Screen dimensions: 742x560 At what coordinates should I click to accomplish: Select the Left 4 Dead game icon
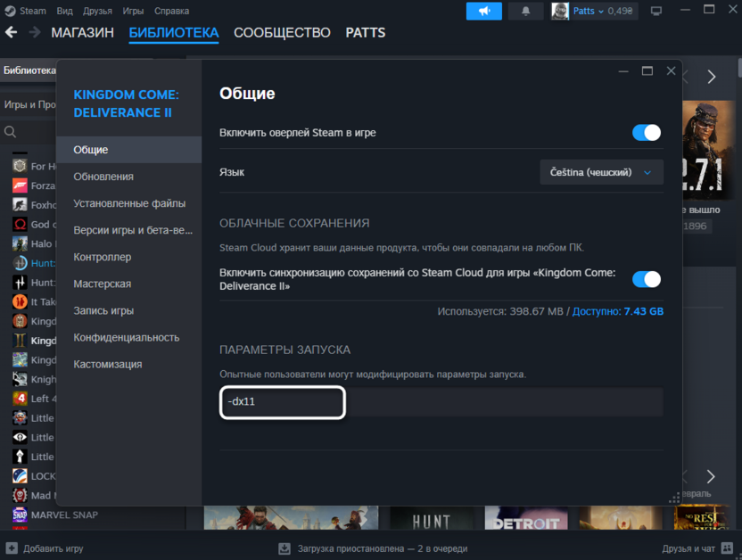click(x=20, y=399)
